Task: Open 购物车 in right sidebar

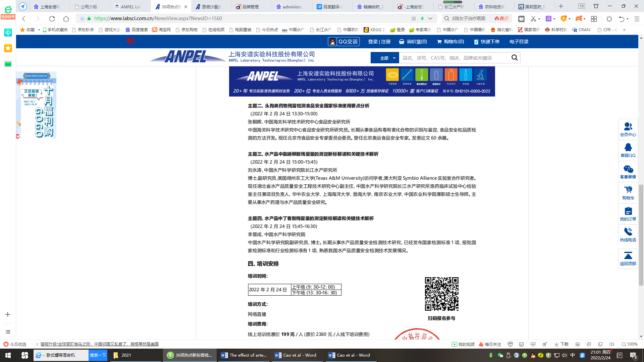Action: tap(628, 193)
